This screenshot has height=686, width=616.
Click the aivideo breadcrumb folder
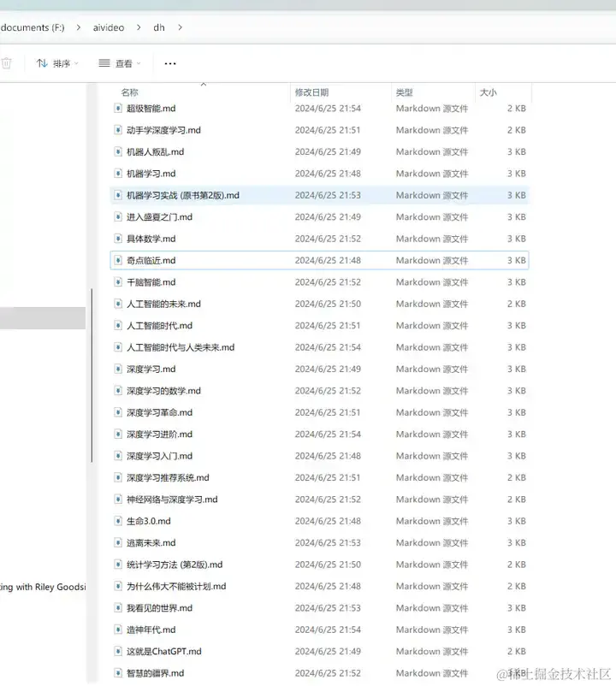109,27
